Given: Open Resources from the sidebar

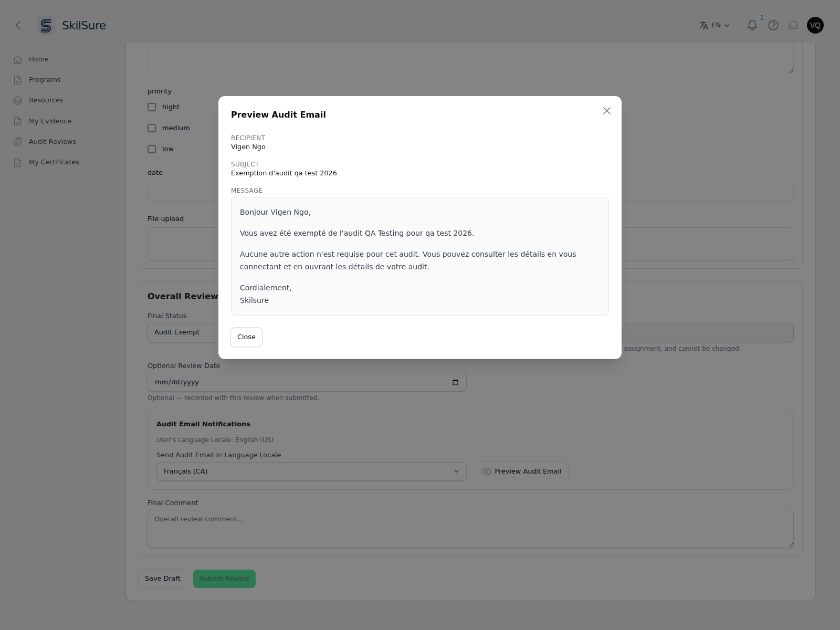Looking at the screenshot, I should coord(46,100).
